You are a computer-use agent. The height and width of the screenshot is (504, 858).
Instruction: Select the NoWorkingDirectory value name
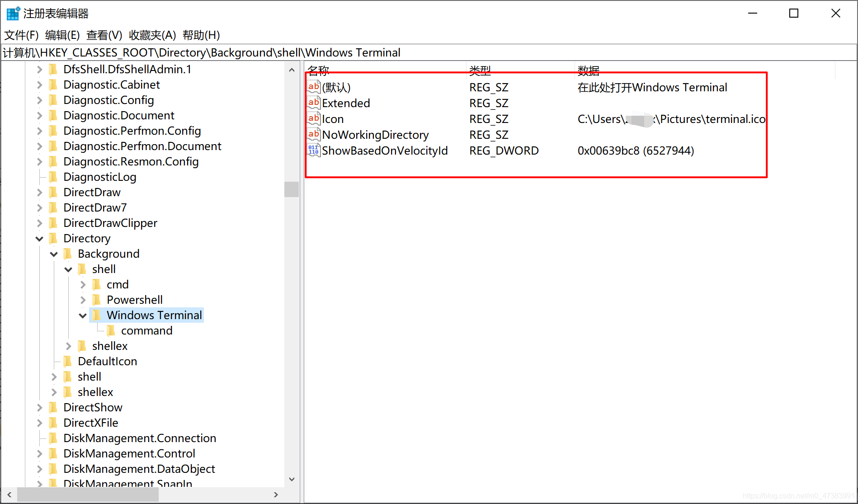click(375, 135)
